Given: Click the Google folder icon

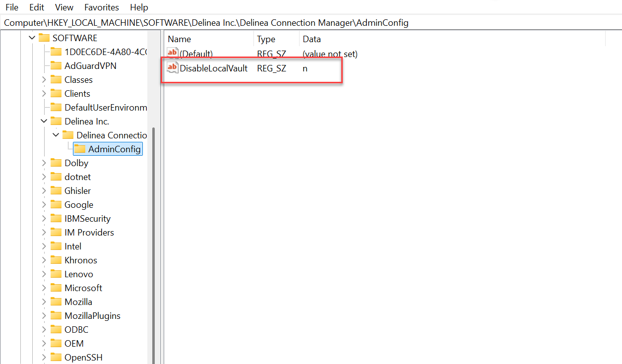Looking at the screenshot, I should coord(56,204).
